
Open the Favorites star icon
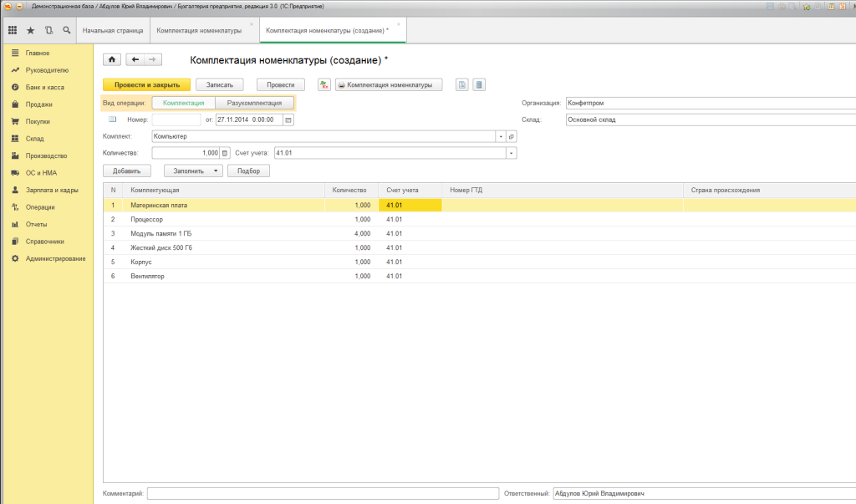tap(31, 31)
